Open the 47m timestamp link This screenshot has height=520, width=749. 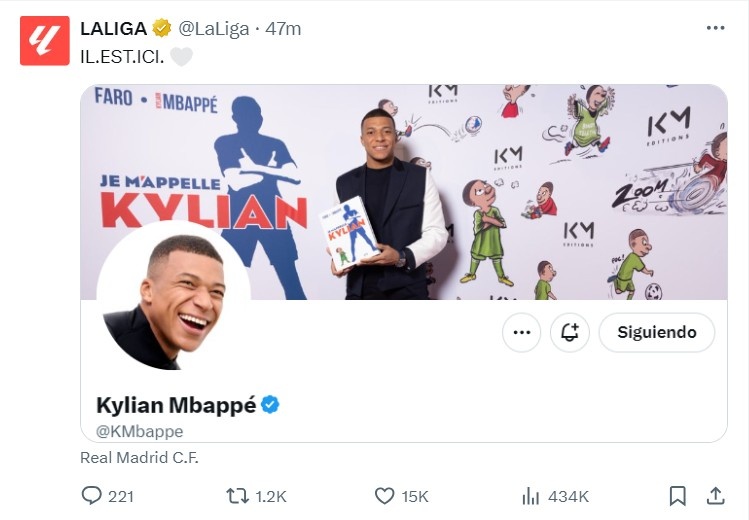click(x=283, y=29)
